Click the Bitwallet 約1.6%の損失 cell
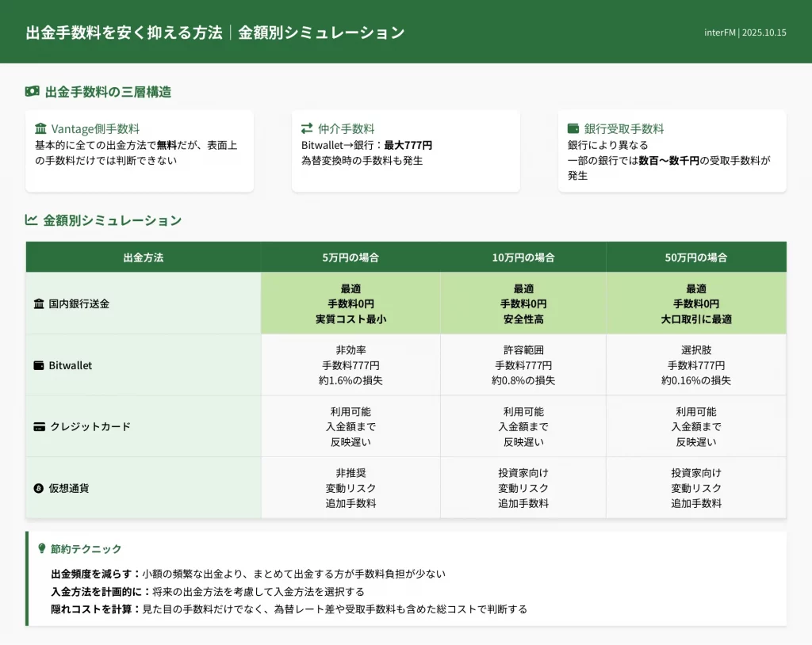Viewport: 812px width, 645px height. pos(350,380)
